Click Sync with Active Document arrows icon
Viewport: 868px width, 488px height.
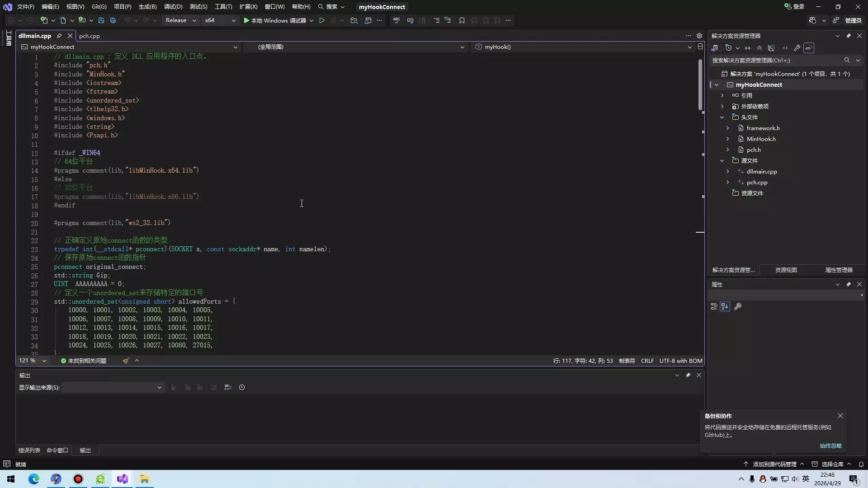(748, 48)
